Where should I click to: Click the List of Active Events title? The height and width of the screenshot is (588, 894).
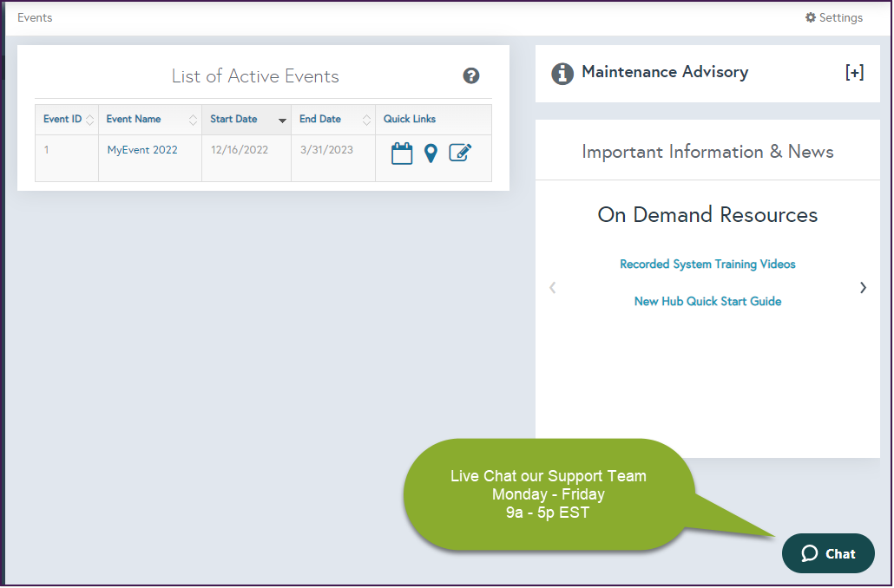[x=255, y=76]
